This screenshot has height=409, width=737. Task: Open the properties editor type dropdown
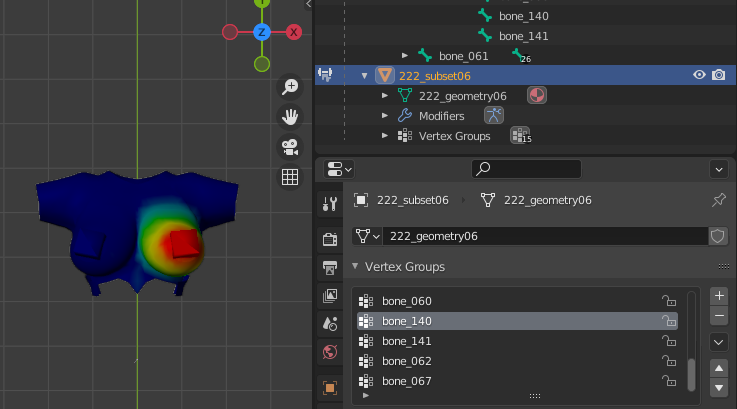(338, 169)
